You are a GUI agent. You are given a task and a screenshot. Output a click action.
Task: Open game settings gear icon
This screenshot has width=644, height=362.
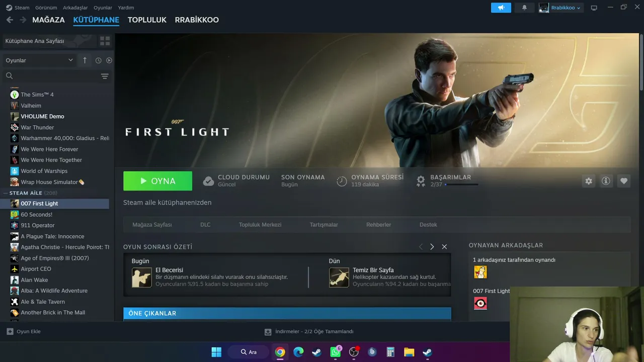pos(589,181)
